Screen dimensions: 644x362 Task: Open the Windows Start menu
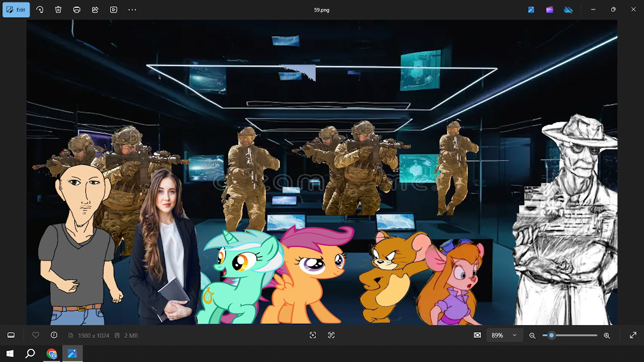(10, 354)
